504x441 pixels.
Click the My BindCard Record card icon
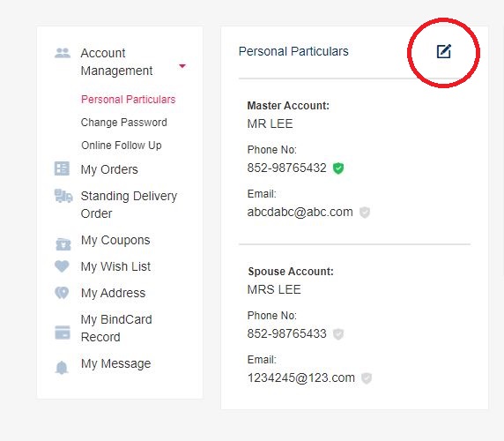point(63,333)
